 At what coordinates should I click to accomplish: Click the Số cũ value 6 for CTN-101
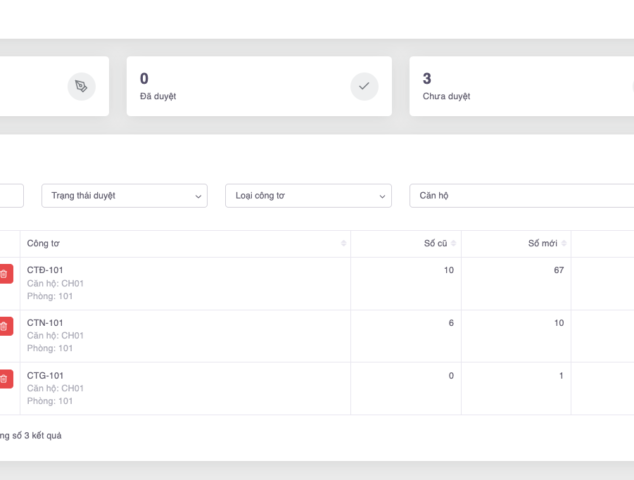450,323
